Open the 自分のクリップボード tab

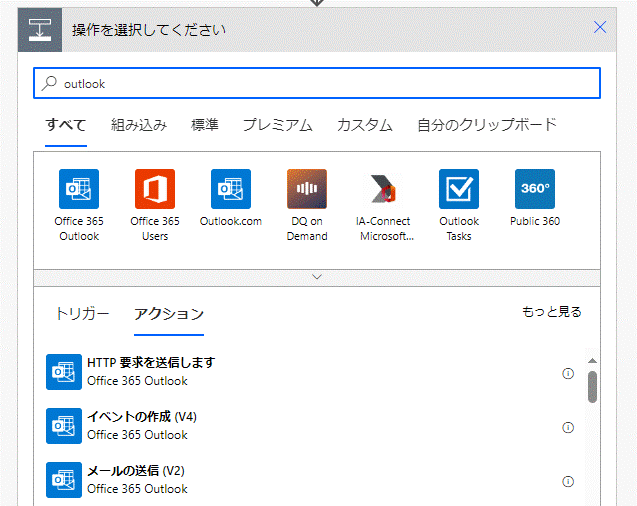487,125
